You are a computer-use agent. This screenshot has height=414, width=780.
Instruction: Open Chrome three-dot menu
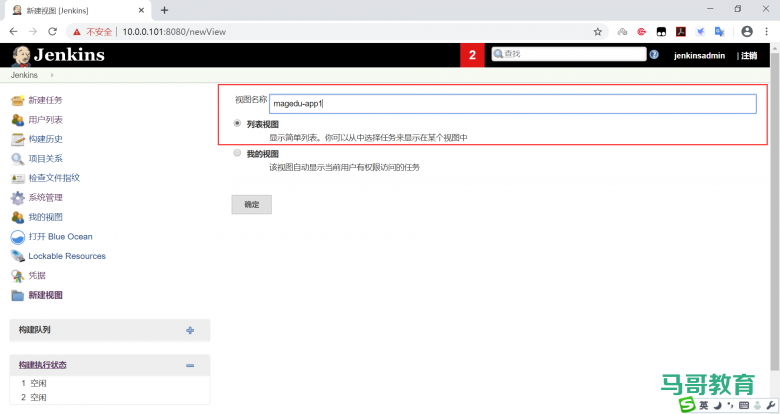click(766, 31)
